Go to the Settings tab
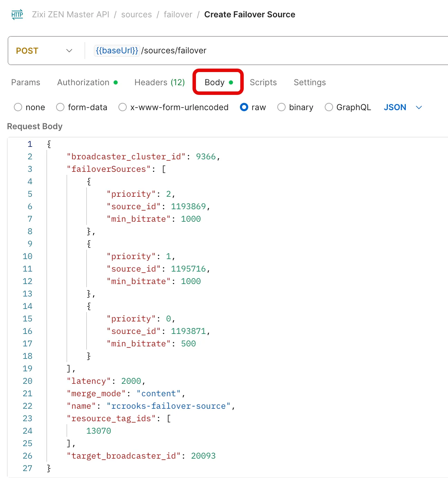Image resolution: width=448 pixels, height=478 pixels. (x=310, y=82)
